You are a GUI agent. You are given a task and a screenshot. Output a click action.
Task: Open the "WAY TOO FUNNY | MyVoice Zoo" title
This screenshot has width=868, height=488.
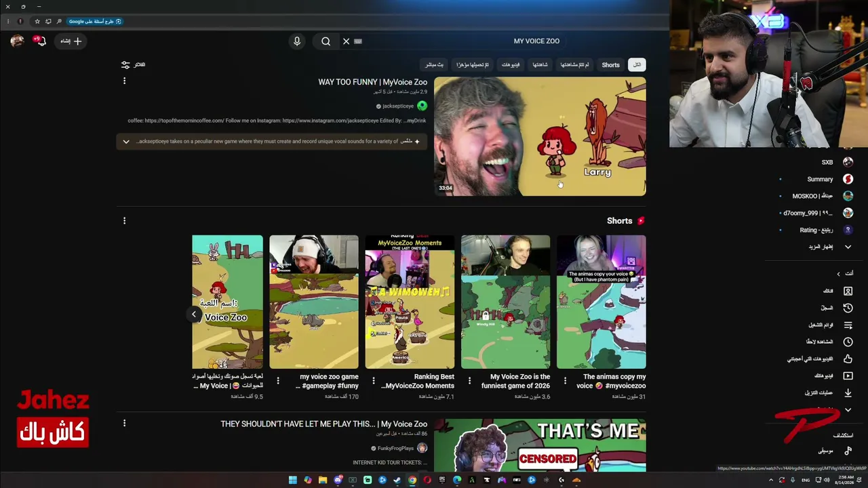pos(372,82)
